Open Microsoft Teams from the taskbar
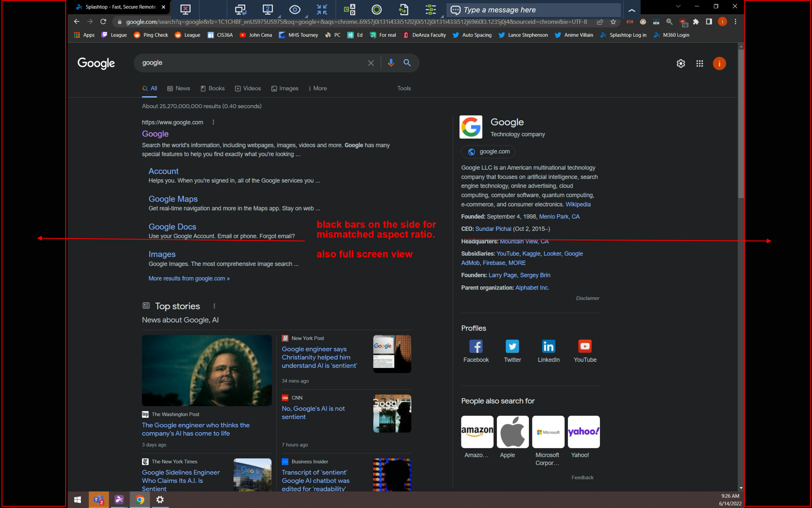 click(99, 500)
